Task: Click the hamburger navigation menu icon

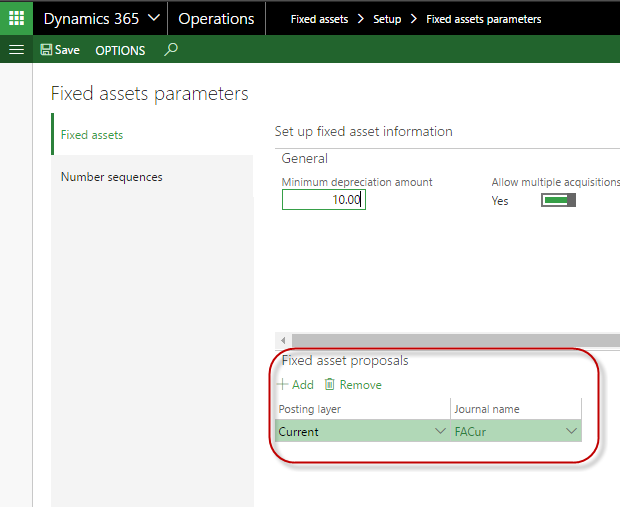Action: point(16,50)
